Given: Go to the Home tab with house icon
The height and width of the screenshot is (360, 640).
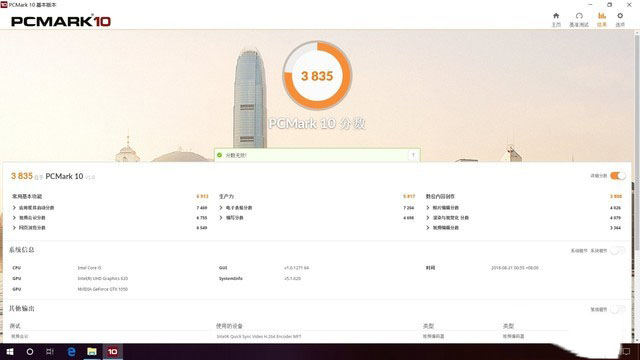Looking at the screenshot, I should 556,19.
